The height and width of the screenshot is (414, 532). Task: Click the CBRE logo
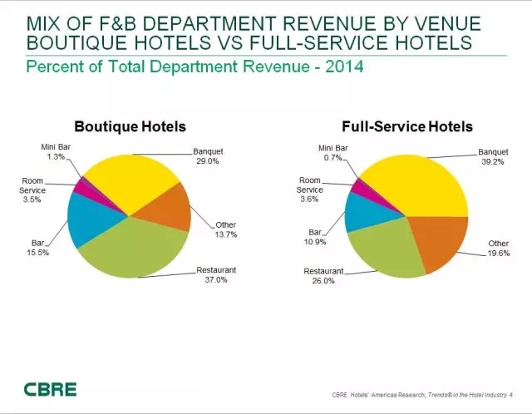click(x=50, y=389)
